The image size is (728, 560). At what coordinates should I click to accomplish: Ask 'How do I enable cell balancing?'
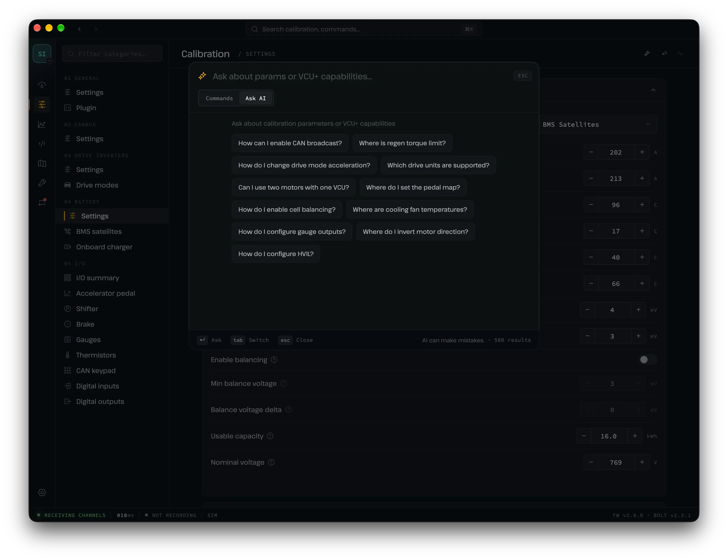click(x=287, y=209)
